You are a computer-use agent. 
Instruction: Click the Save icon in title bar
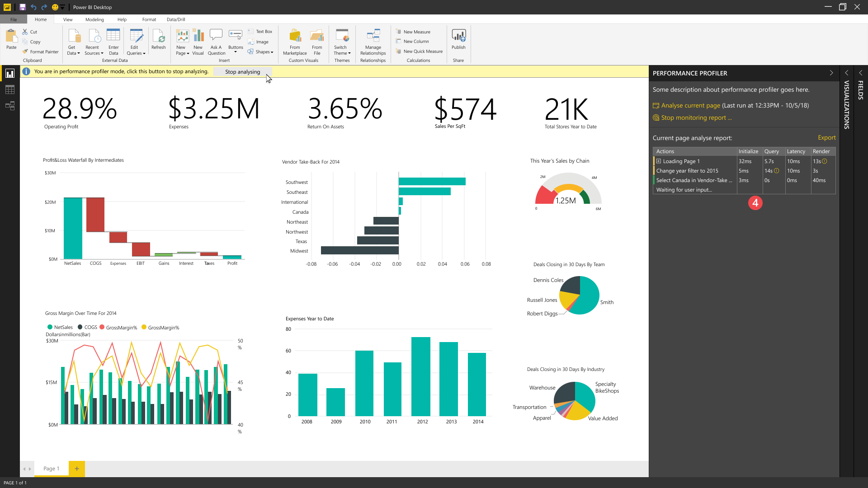pyautogui.click(x=22, y=7)
